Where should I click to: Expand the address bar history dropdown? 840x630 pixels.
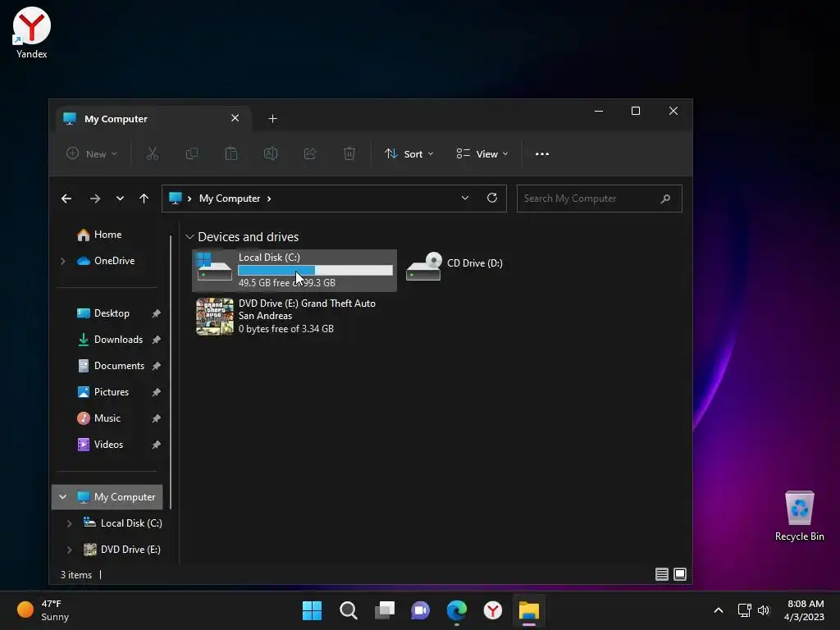point(465,199)
